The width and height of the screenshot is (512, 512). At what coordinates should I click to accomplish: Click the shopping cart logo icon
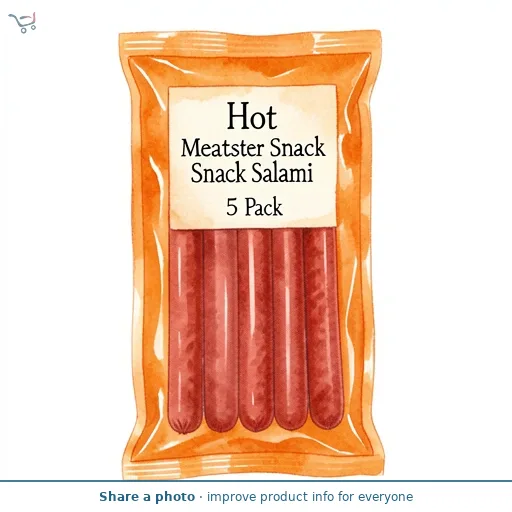pyautogui.click(x=22, y=22)
